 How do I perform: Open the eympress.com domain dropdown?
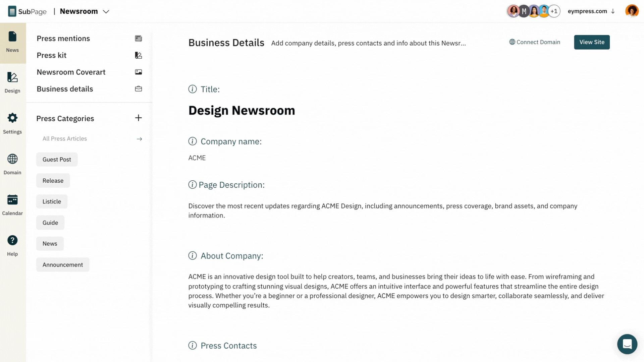[x=591, y=11]
